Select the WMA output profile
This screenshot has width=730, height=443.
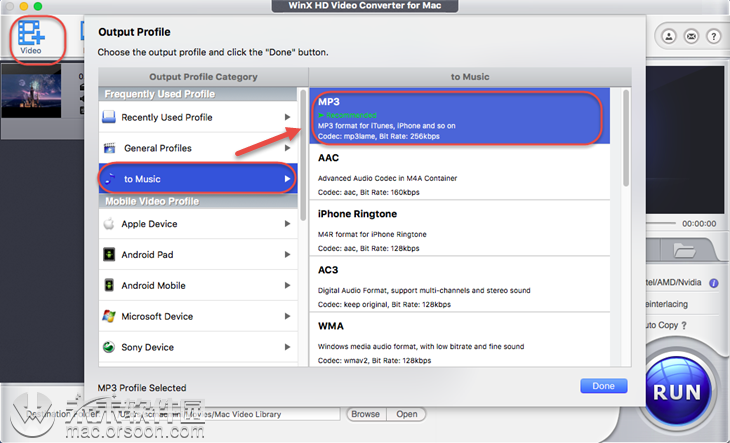460,340
